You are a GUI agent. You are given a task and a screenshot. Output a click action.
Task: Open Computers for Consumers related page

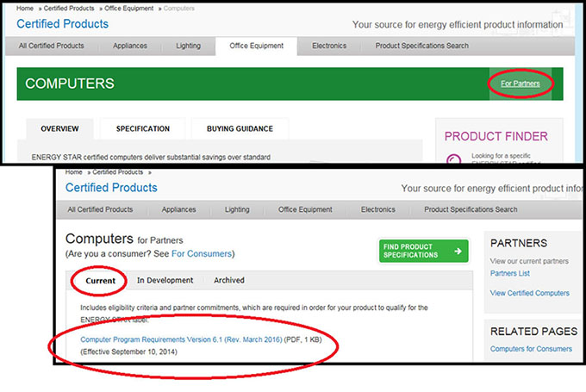tap(531, 349)
